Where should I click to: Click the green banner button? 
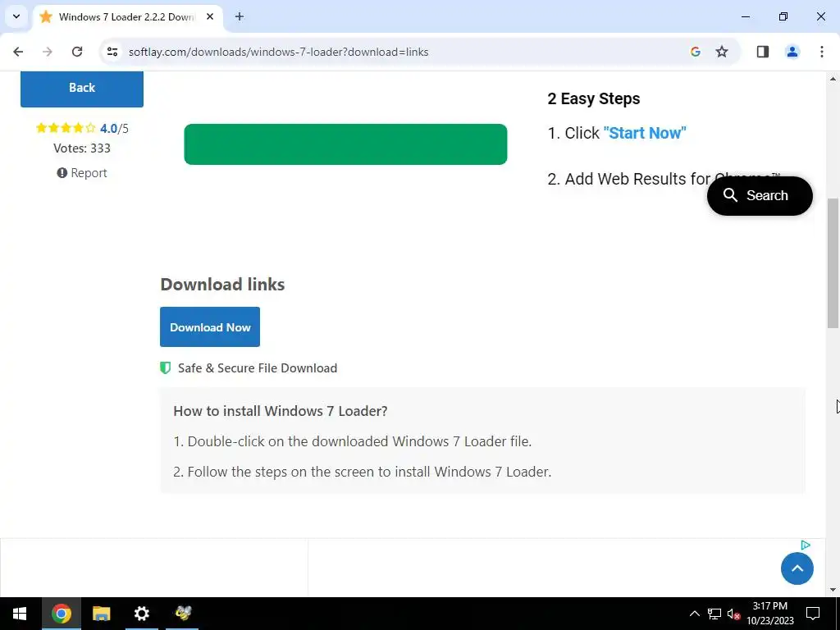345,144
